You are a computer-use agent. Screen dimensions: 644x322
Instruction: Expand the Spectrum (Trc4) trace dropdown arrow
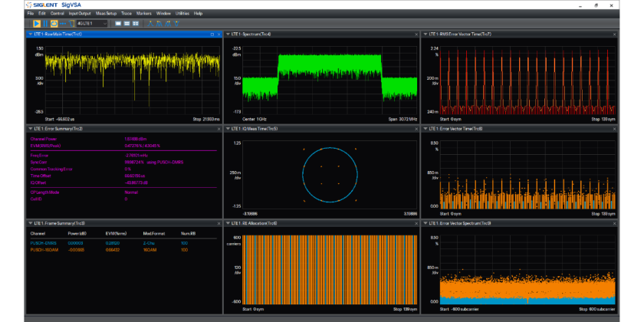coord(227,34)
